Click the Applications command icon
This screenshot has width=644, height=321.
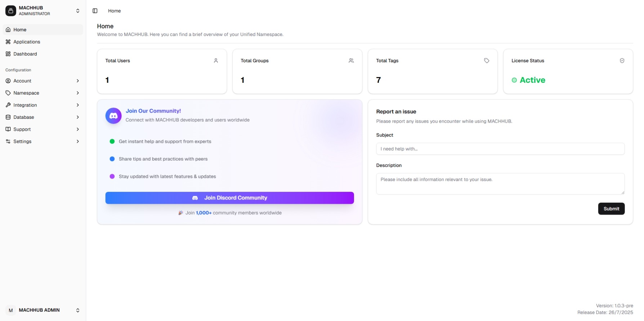coord(8,42)
